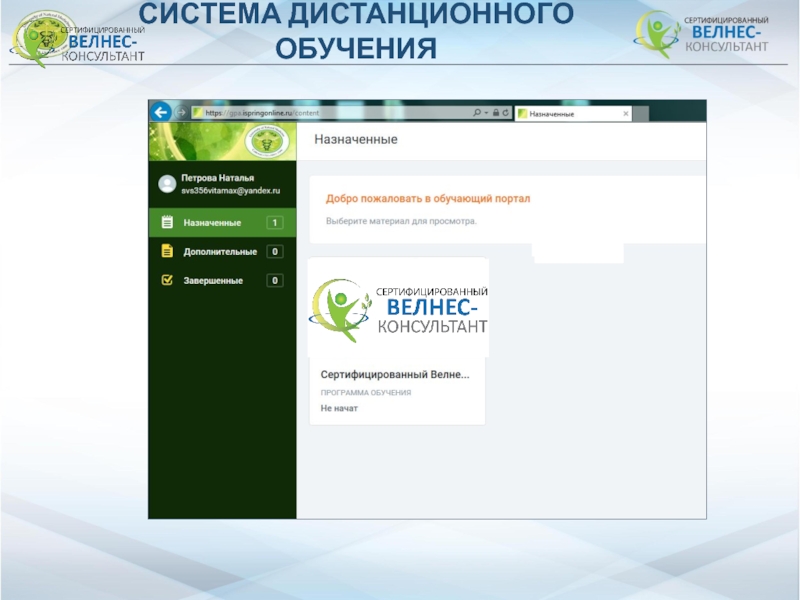Click the Не начат status on course card
This screenshot has height=600, width=800.
coord(339,408)
